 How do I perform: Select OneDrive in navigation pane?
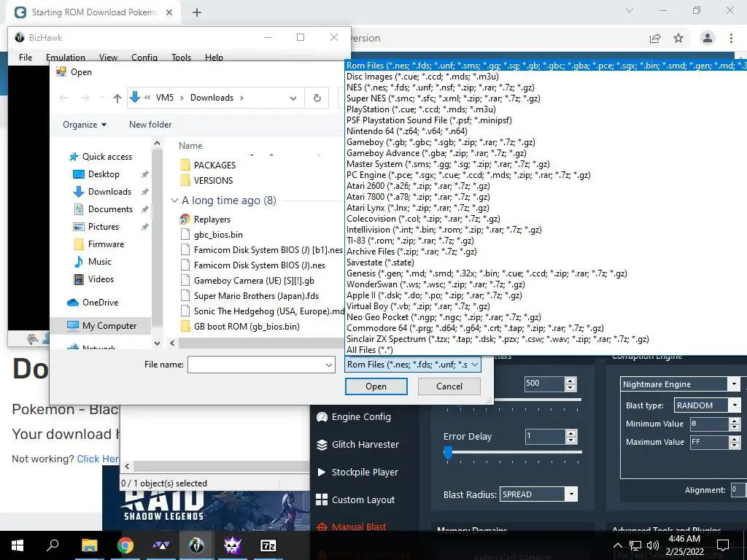pos(99,303)
